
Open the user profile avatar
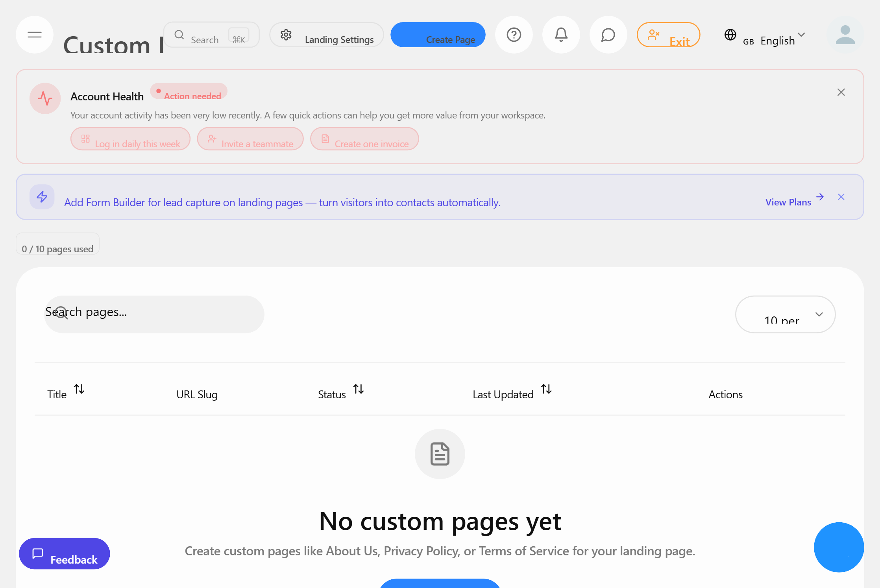[x=845, y=35]
